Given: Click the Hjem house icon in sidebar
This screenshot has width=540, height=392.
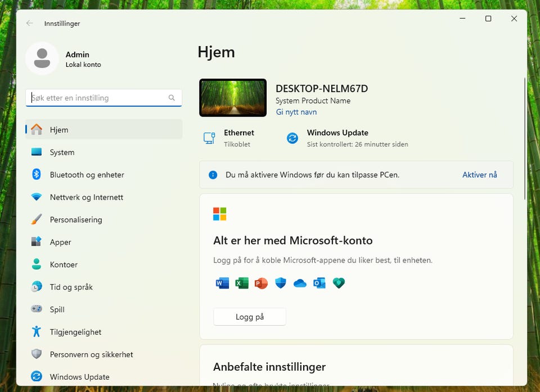Looking at the screenshot, I should (x=37, y=129).
